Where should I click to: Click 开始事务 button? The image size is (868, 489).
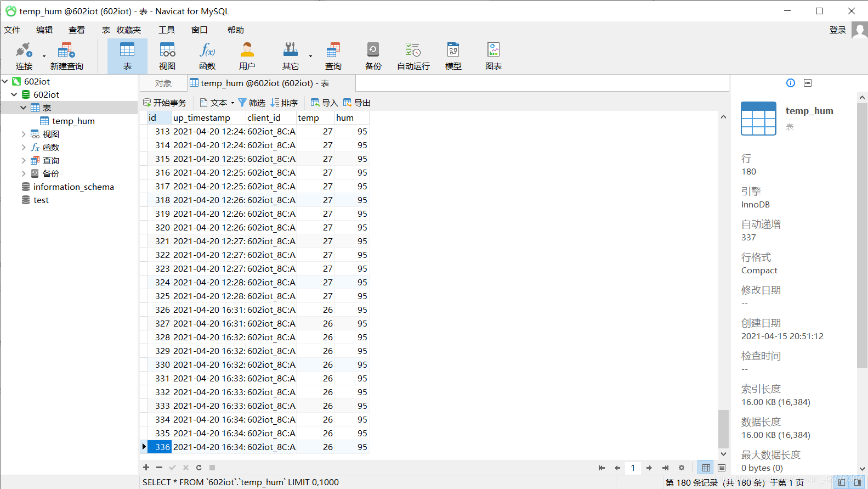[164, 103]
